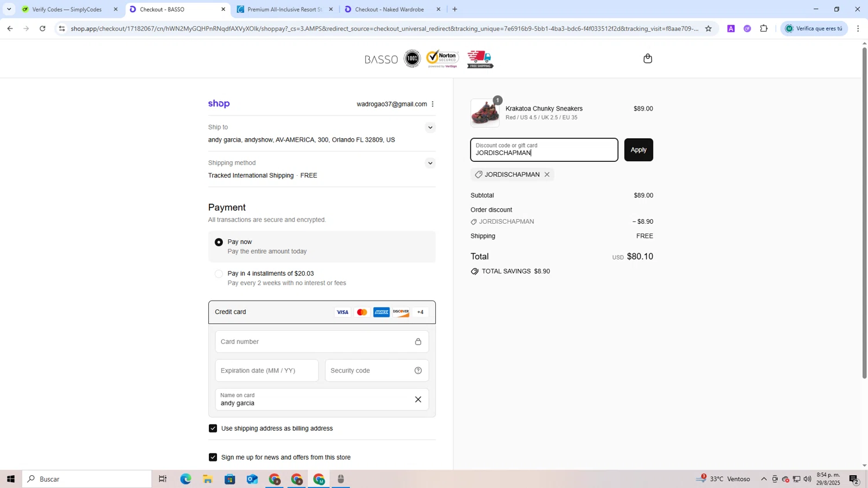Open Outlook from the taskbar

click(252, 479)
